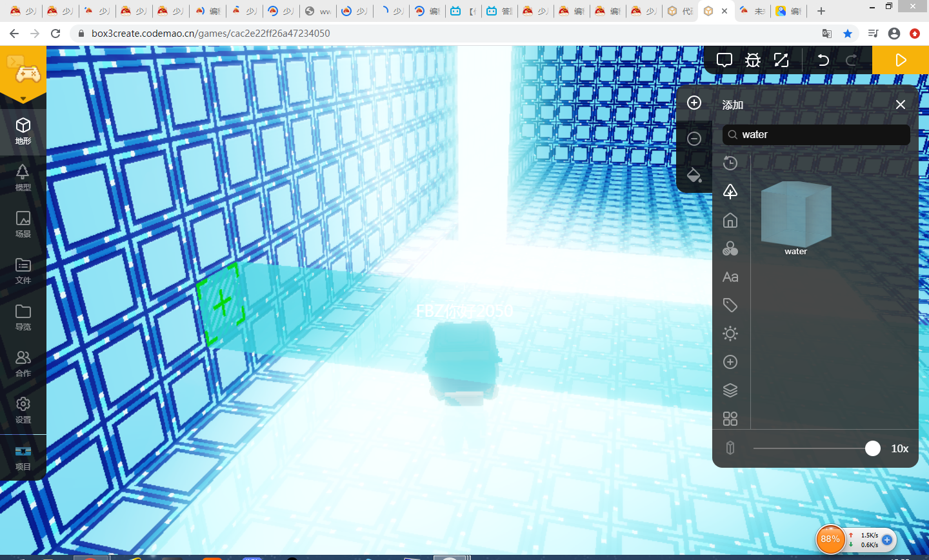The height and width of the screenshot is (560, 929).
Task: Close the 添加 panel
Action: point(901,105)
